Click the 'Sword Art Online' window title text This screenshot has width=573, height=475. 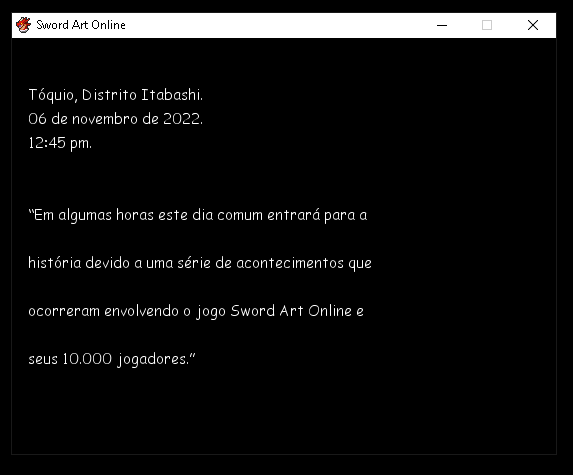[x=81, y=25]
